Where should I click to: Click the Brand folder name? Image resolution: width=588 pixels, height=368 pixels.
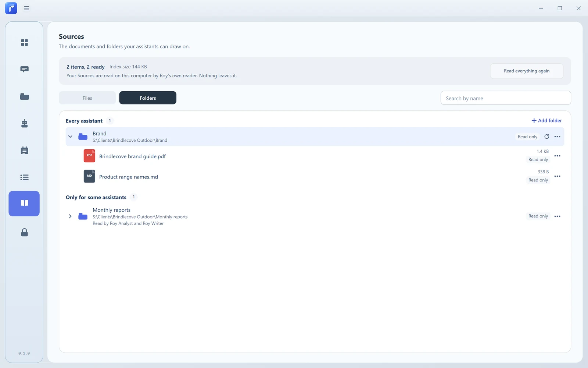click(x=99, y=134)
